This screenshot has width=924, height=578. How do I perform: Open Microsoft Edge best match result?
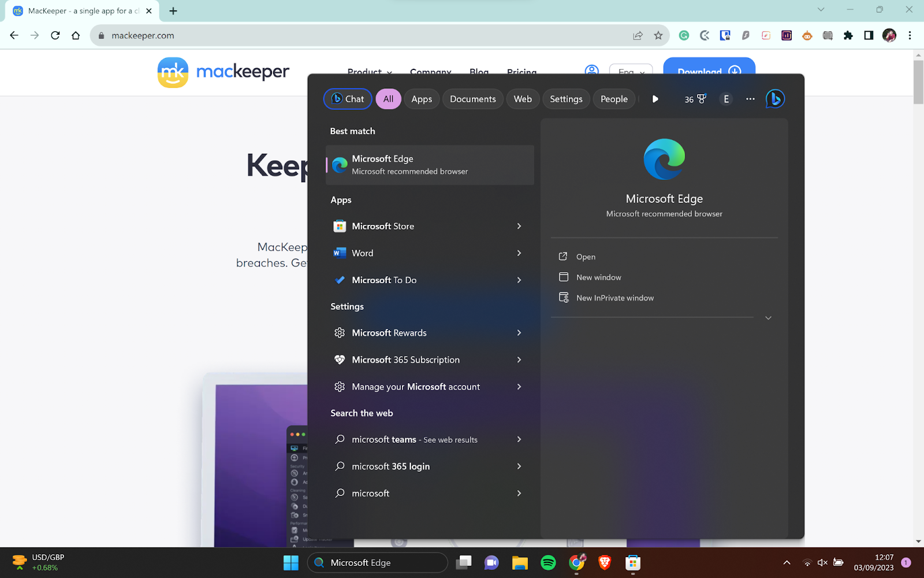point(430,165)
